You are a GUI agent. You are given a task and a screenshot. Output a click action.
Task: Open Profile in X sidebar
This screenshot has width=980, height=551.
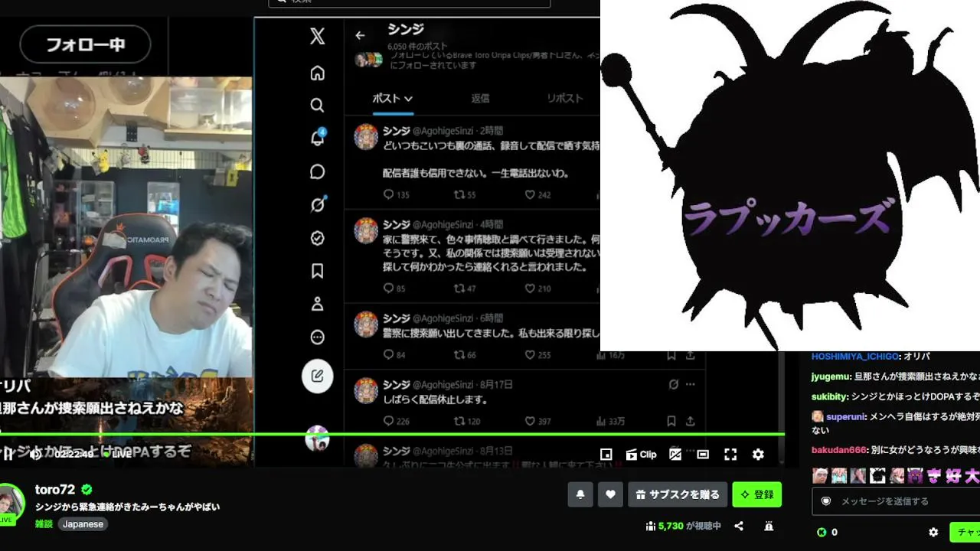(x=317, y=304)
